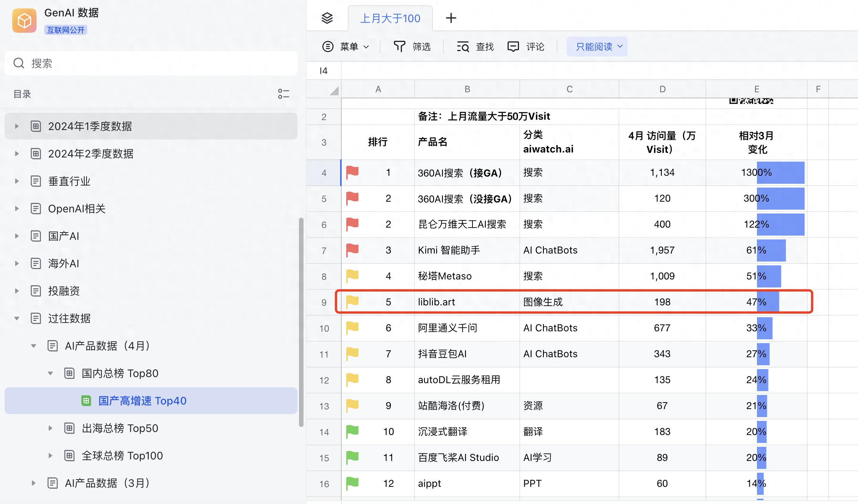Click the green flag beside 沉浸式翻译
The height and width of the screenshot is (504, 858).
[x=352, y=432]
